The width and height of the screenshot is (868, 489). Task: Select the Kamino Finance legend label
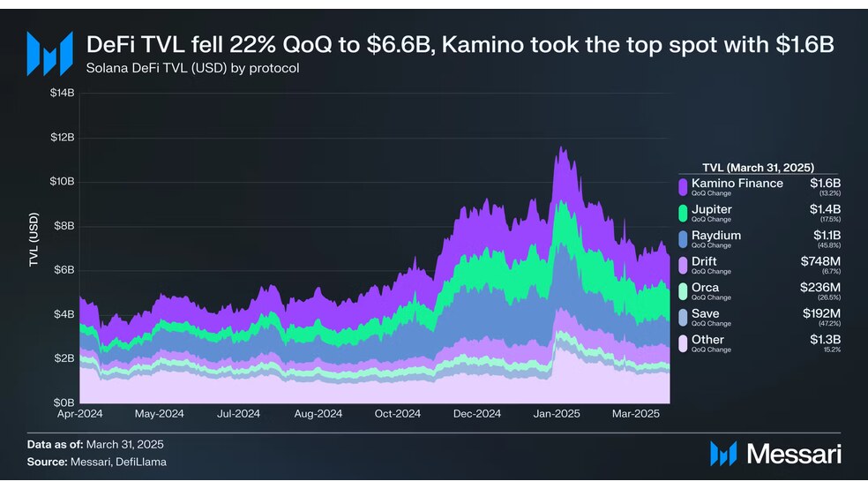[x=737, y=184]
